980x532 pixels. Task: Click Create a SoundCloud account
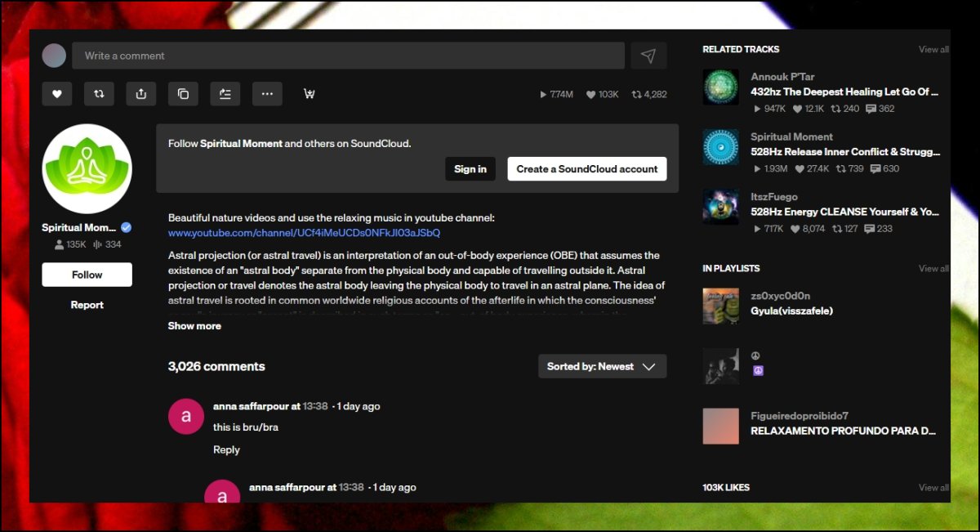point(587,169)
